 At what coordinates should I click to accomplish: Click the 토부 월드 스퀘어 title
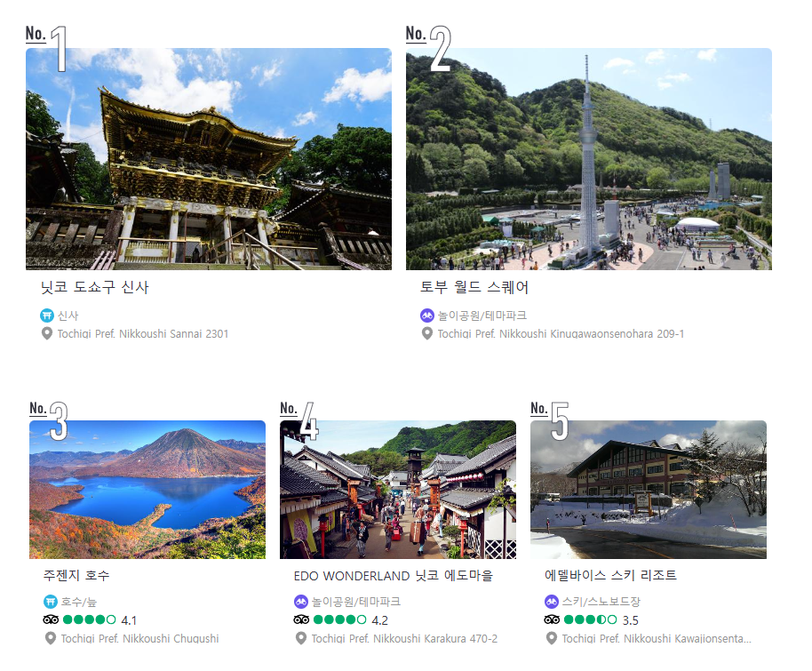(x=474, y=287)
